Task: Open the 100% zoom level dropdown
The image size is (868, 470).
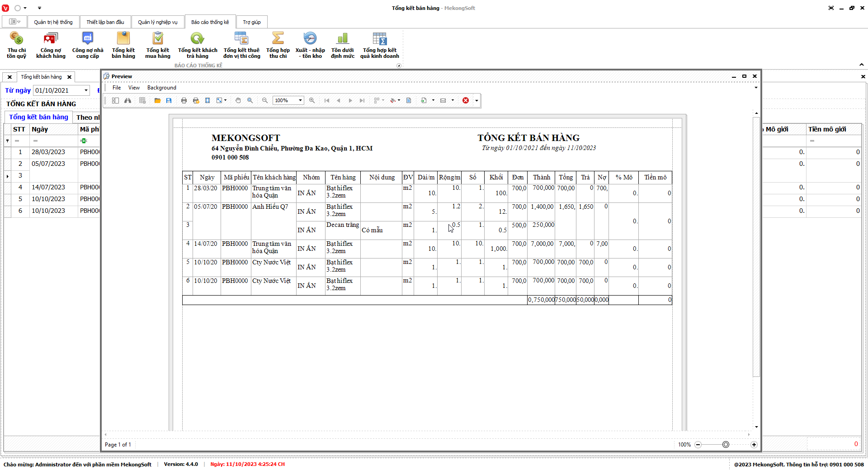Action: (300, 100)
